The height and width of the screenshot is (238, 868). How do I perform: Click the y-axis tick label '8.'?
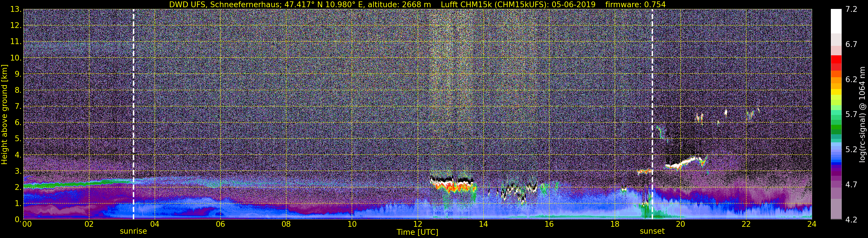point(18,90)
